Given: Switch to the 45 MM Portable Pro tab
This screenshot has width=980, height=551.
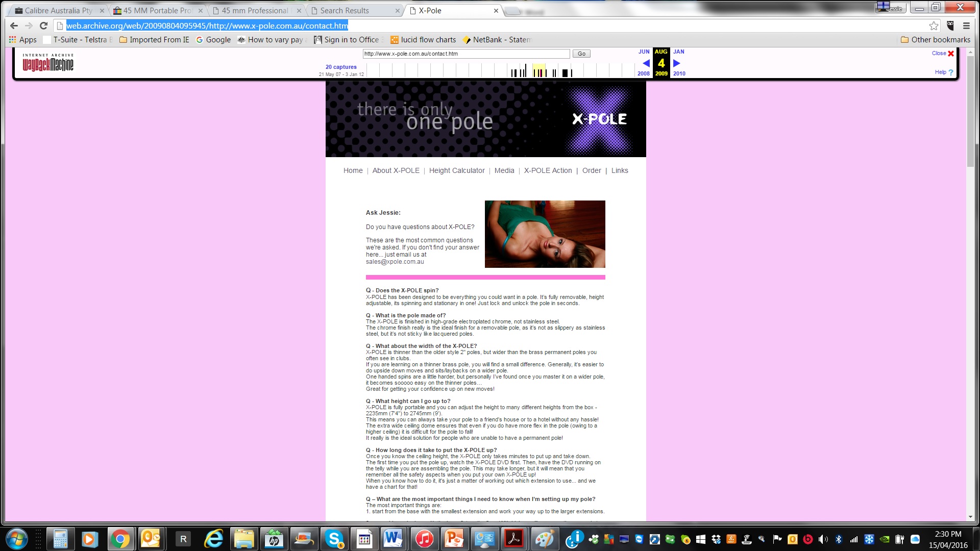Looking at the screenshot, I should 157,10.
